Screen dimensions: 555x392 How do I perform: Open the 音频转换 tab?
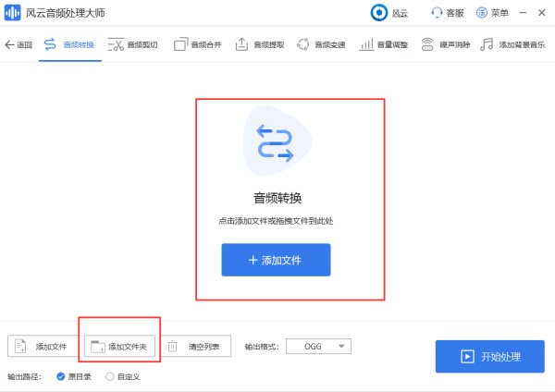coord(69,45)
